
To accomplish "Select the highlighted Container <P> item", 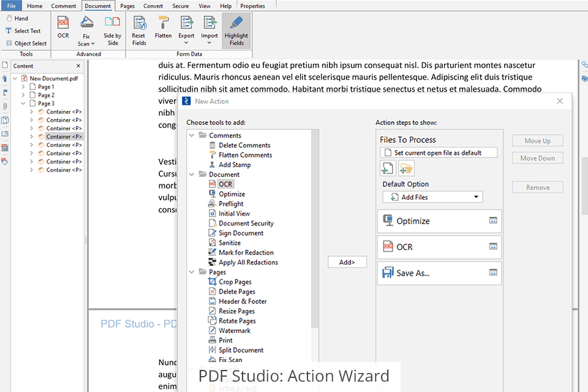I will point(64,137).
